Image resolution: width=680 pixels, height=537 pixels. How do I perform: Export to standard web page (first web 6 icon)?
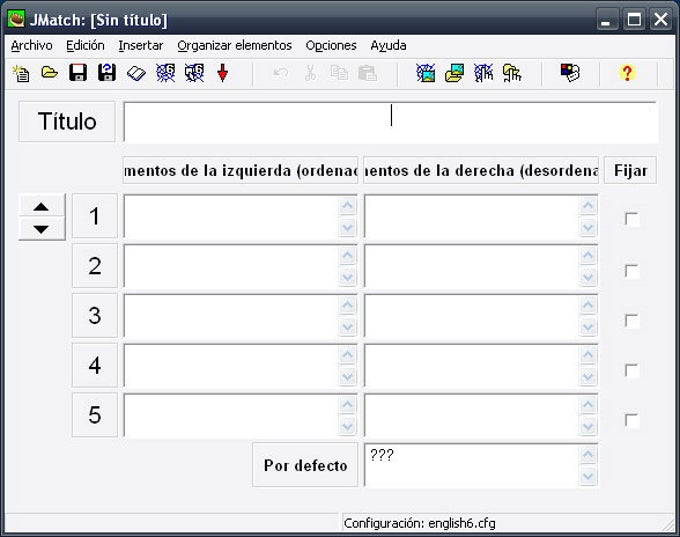coord(166,73)
